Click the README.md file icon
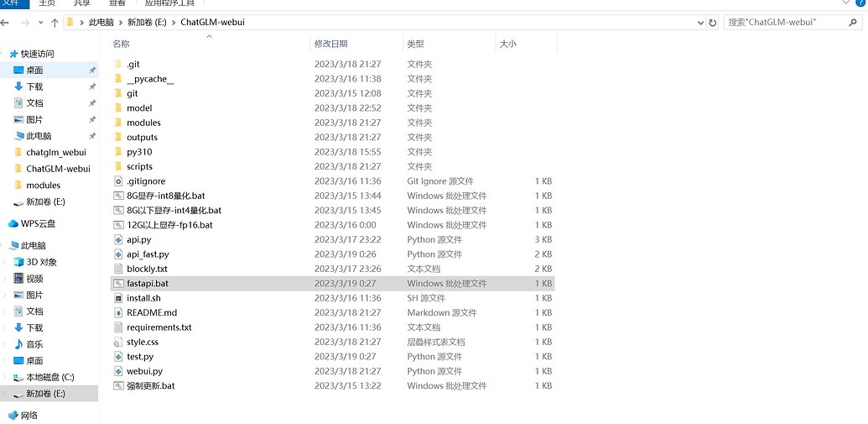Screen dimensions: 868x424 [x=118, y=312]
